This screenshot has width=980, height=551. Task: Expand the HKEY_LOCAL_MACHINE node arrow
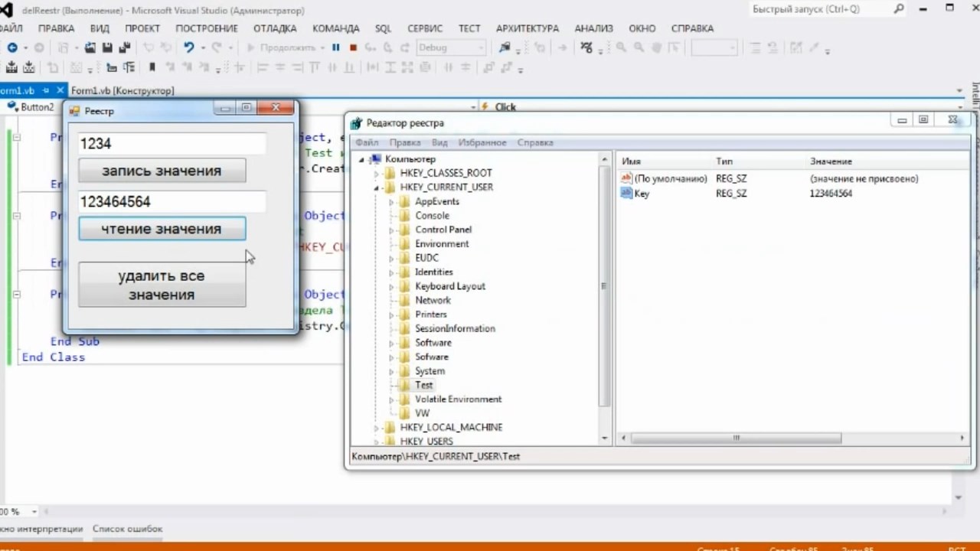pos(377,428)
